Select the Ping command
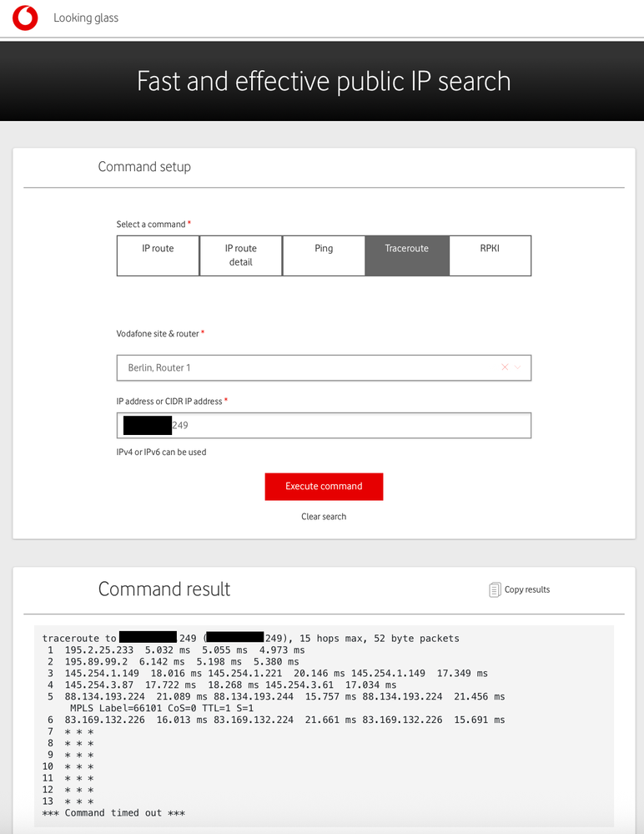Screen dimensions: 644x834 coord(324,255)
